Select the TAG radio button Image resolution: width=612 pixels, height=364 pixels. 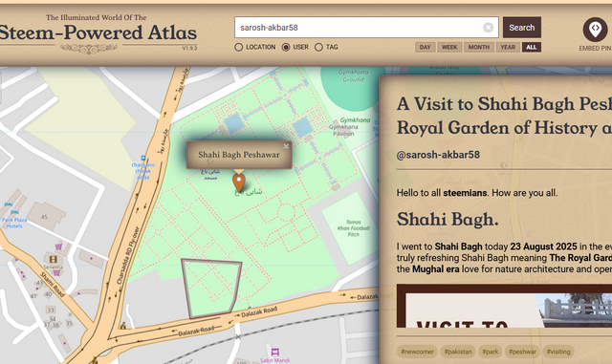coord(318,47)
